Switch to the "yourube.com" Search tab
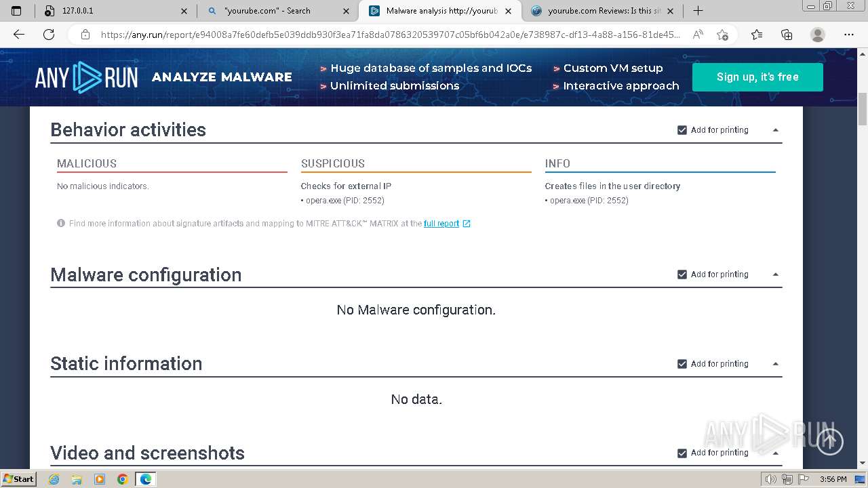Image resolution: width=868 pixels, height=488 pixels. click(x=278, y=11)
